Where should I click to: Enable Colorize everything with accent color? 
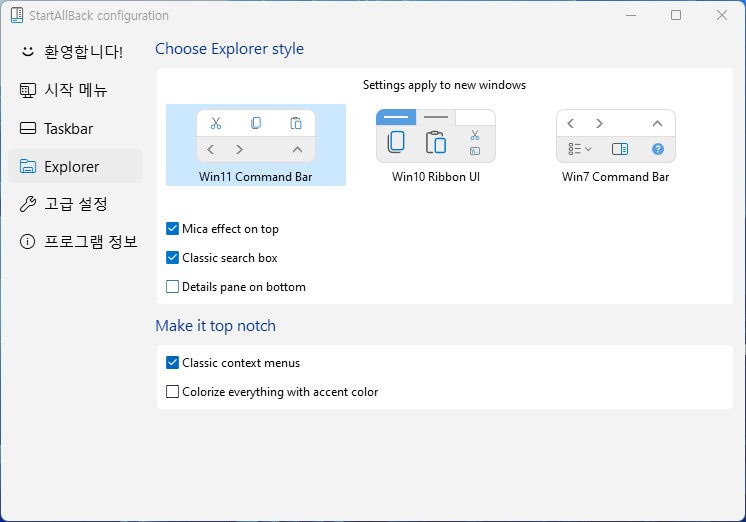[x=172, y=392]
